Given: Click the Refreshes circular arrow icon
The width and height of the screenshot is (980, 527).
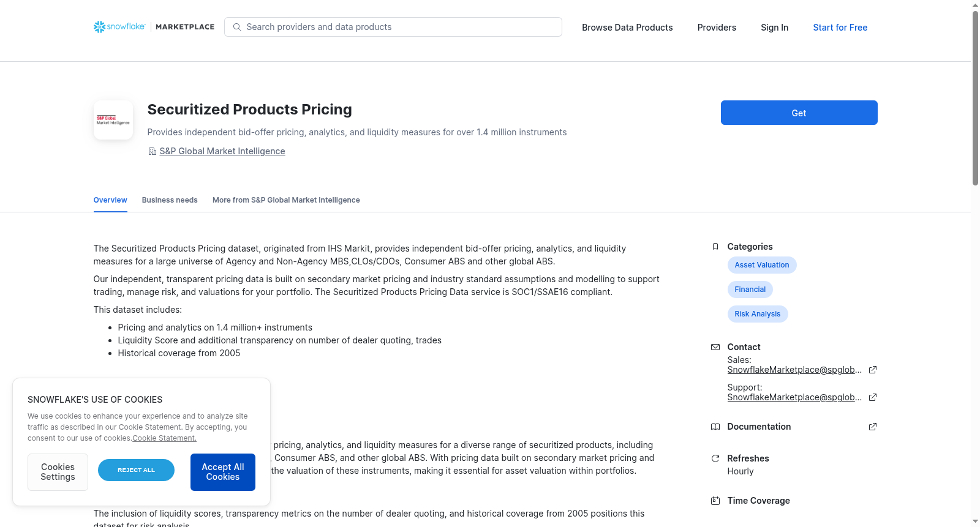Looking at the screenshot, I should (715, 458).
